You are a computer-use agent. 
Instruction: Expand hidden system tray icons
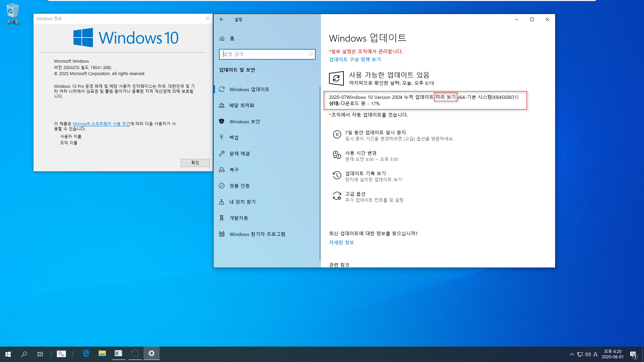[x=572, y=354]
